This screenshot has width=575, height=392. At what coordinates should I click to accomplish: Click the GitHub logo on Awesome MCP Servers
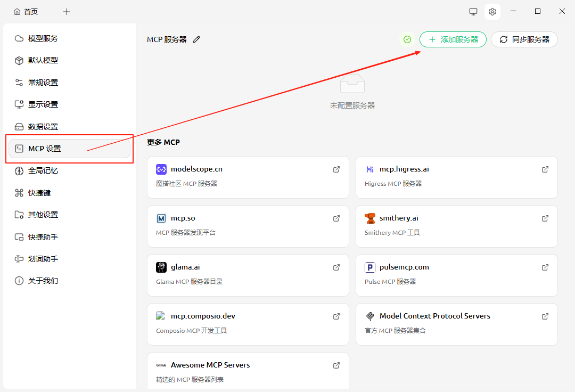[x=161, y=365]
